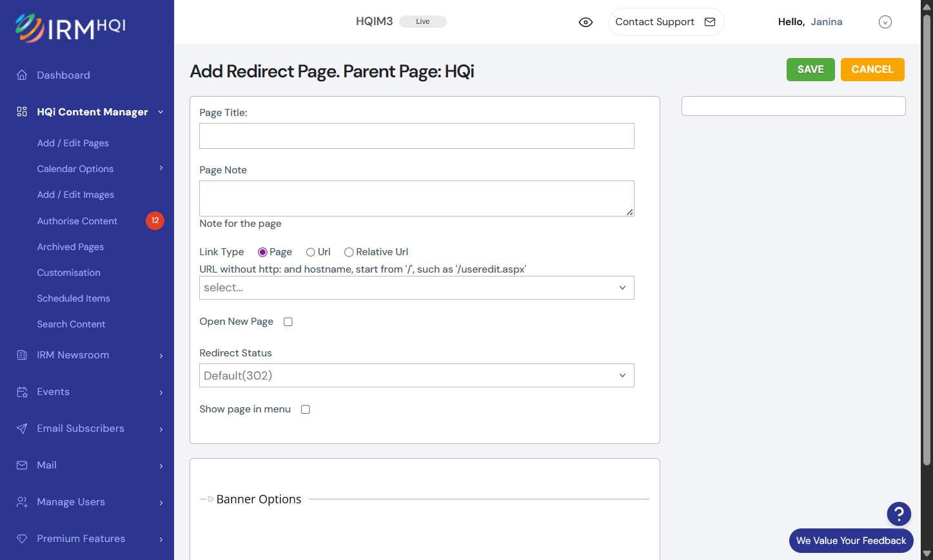933x560 pixels.
Task: Click the HQi Content Manager grid icon
Action: point(22,112)
